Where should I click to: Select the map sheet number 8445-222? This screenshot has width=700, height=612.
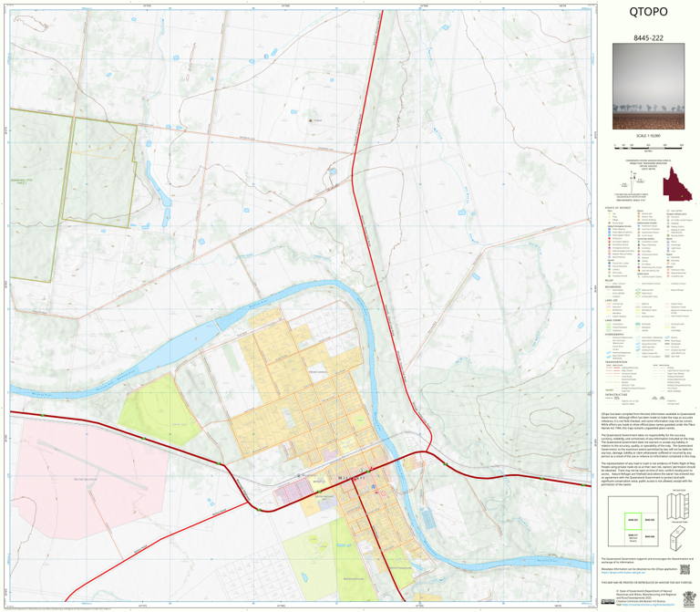(x=648, y=38)
